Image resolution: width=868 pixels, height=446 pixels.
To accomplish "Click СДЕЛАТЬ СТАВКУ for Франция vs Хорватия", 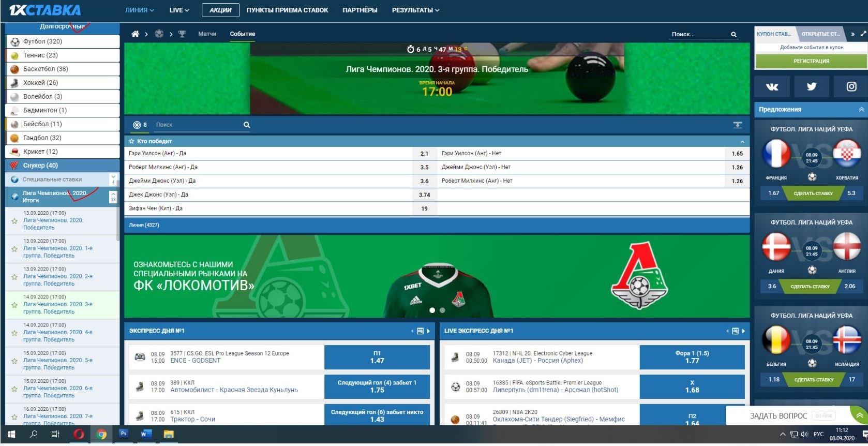I will click(813, 194).
